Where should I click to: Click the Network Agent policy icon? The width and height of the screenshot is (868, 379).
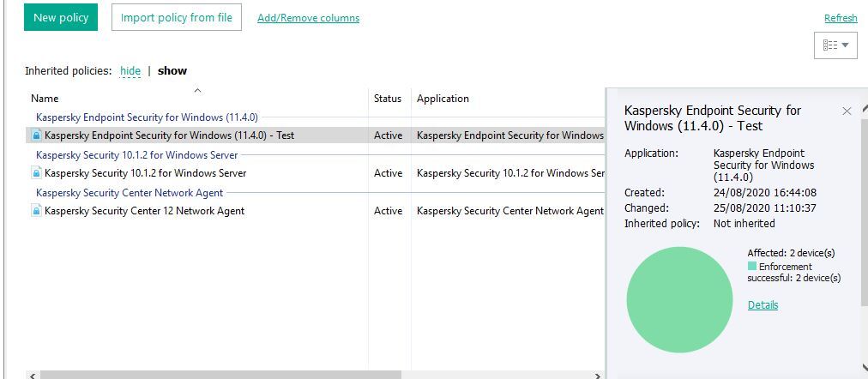pyautogui.click(x=37, y=211)
